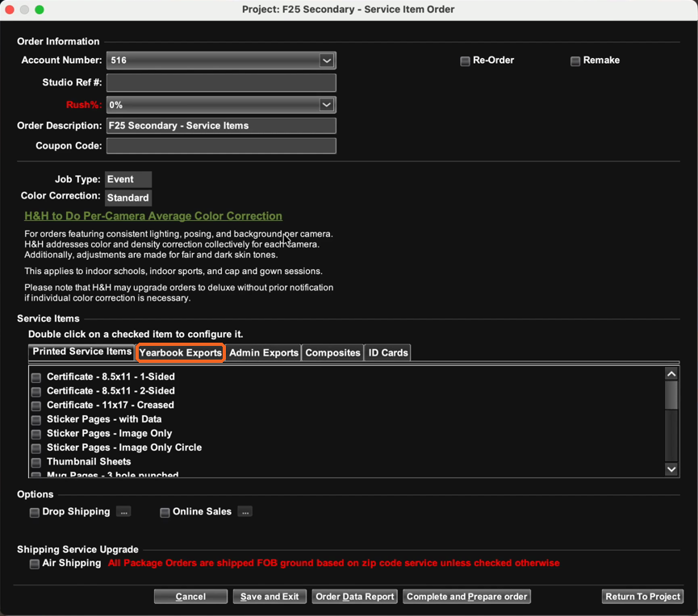The image size is (698, 616).
Task: Click the Color Correction Standard field
Action: [x=128, y=198]
